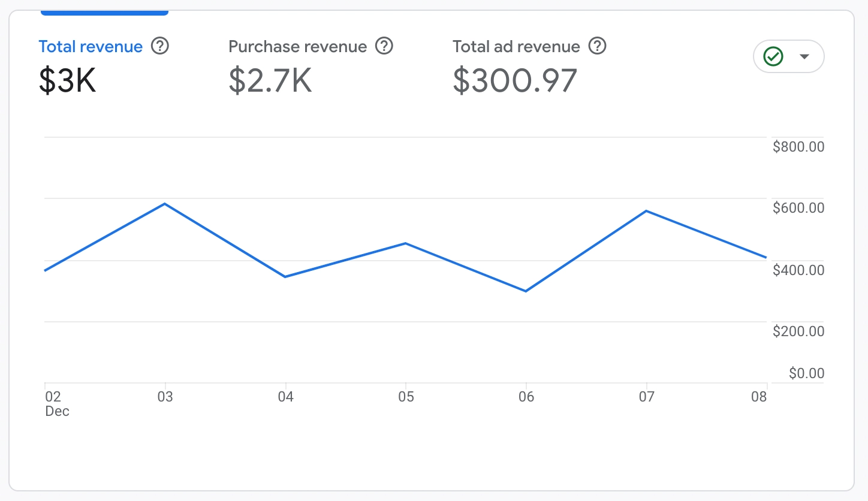Switch to the Purchase revenue metric
This screenshot has width=868, height=501.
(x=297, y=47)
